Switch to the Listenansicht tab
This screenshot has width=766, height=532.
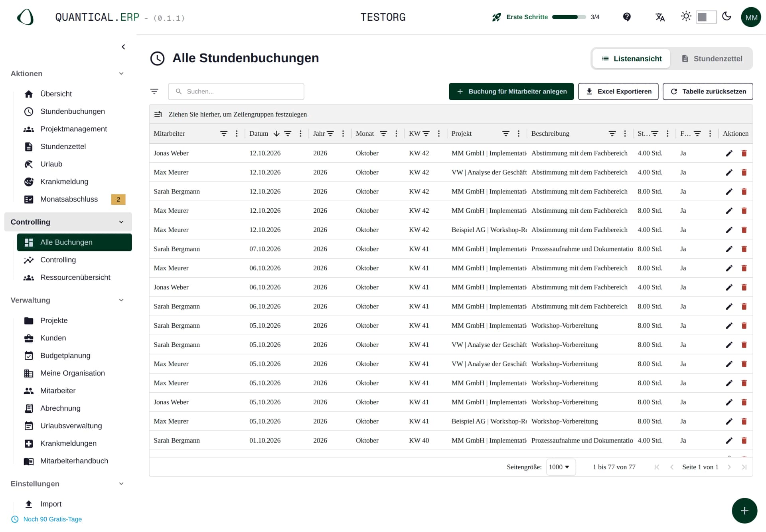(631, 59)
